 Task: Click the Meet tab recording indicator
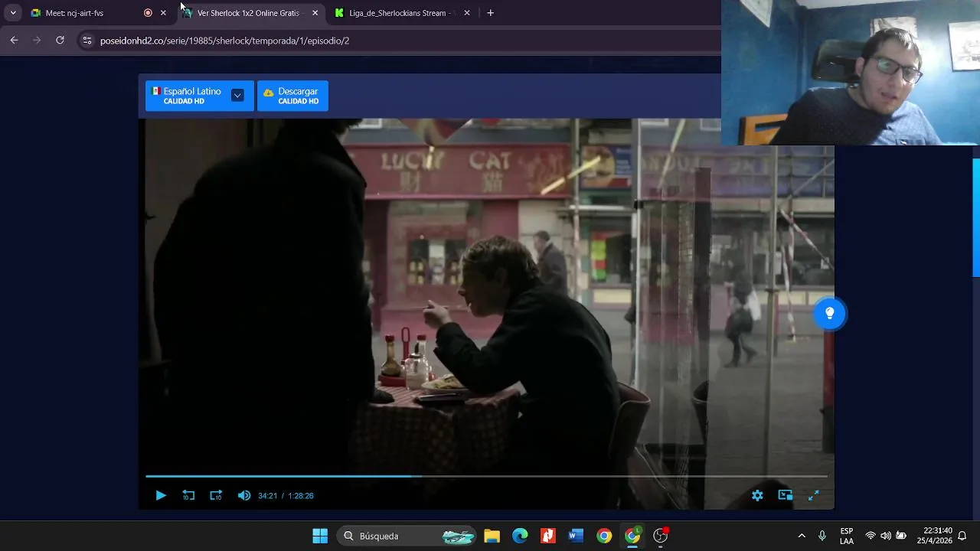(x=148, y=13)
